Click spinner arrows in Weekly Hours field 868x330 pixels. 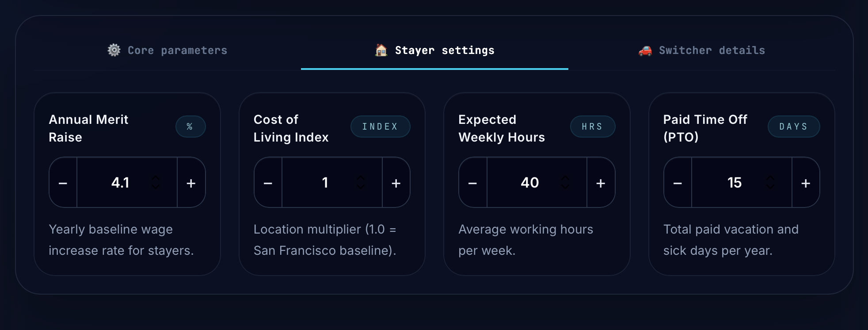coord(565,182)
